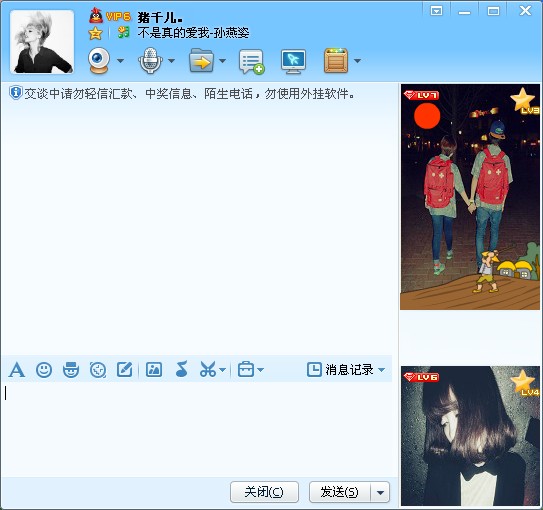Open 消息记录 message history
Viewport: 543px width, 510px height.
coord(340,370)
